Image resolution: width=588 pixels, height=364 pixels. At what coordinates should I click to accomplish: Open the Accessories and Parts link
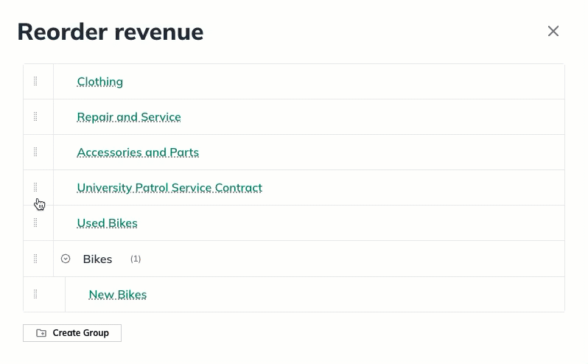coord(138,153)
